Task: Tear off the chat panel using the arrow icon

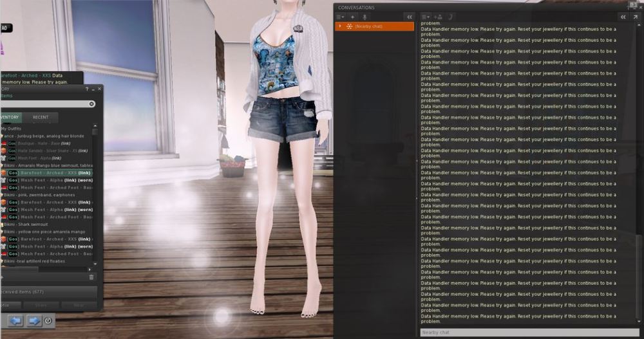Action: tap(636, 17)
